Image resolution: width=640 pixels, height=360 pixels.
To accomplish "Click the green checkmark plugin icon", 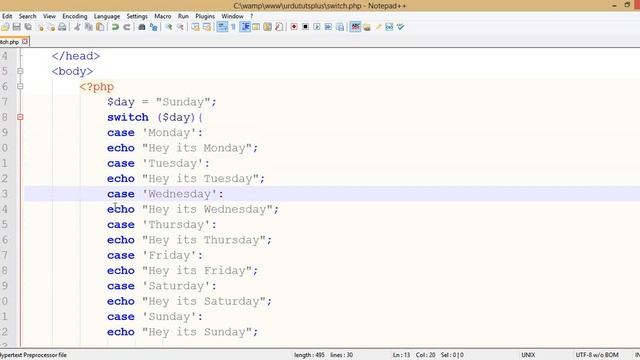I will pyautogui.click(x=401, y=27).
